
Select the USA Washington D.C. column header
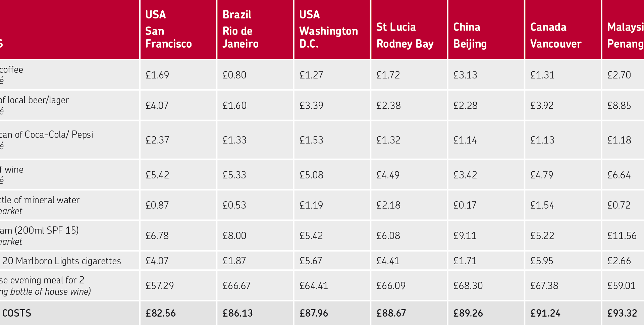[x=332, y=29]
